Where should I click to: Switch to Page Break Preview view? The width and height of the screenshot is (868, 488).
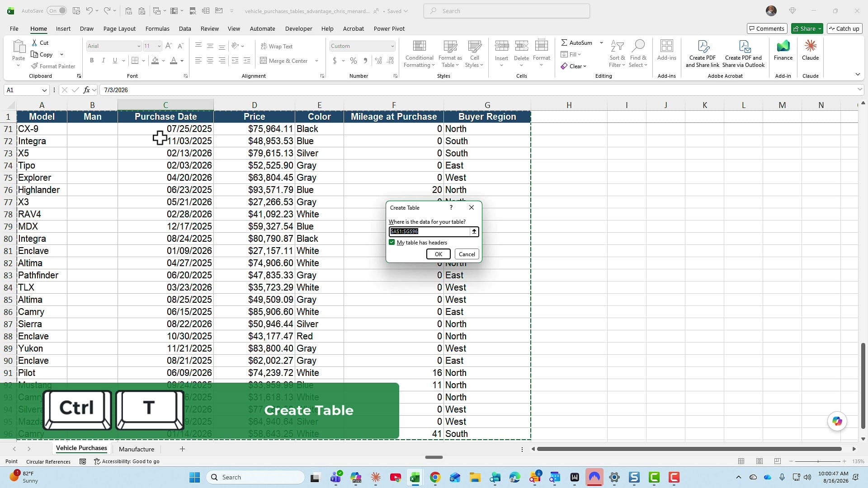pos(778,461)
